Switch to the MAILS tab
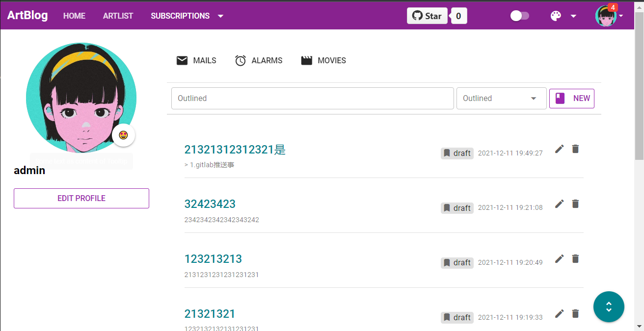 [196, 60]
